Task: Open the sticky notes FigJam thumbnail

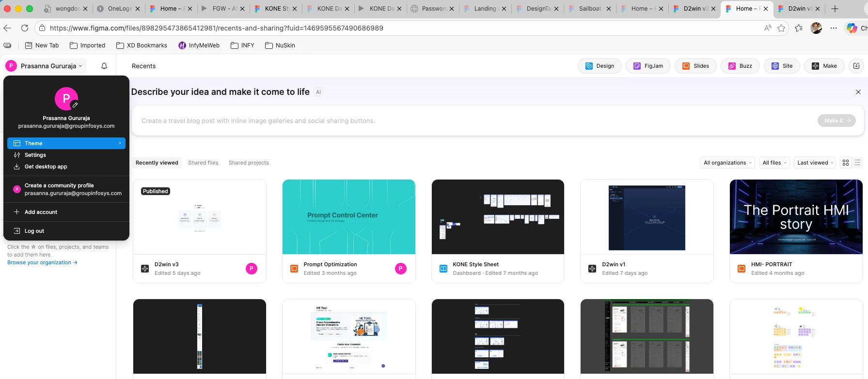Action: tap(796, 336)
